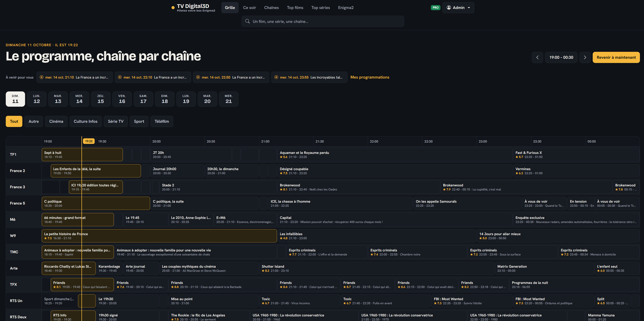The image size is (644, 321).
Task: Open Mes programmations link
Action: pyautogui.click(x=370, y=77)
